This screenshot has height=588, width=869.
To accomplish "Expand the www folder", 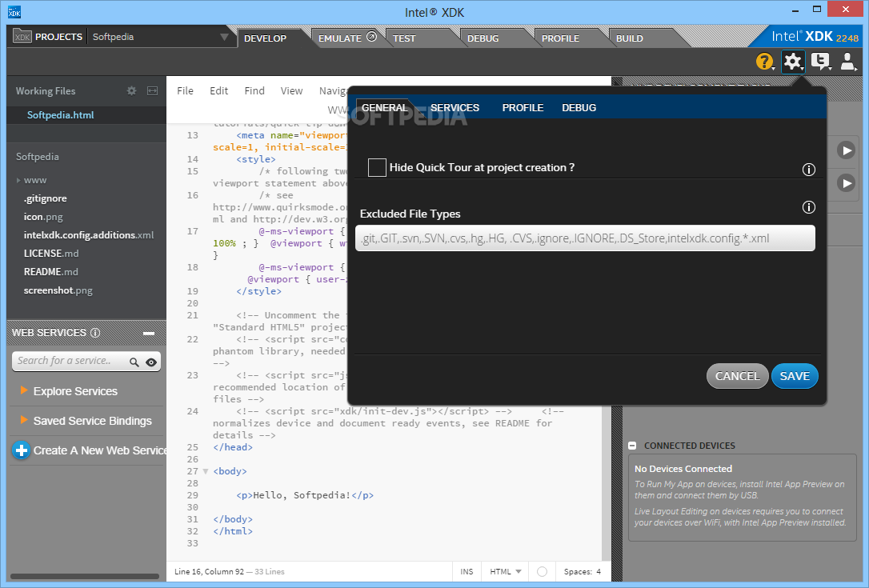I will [x=18, y=180].
